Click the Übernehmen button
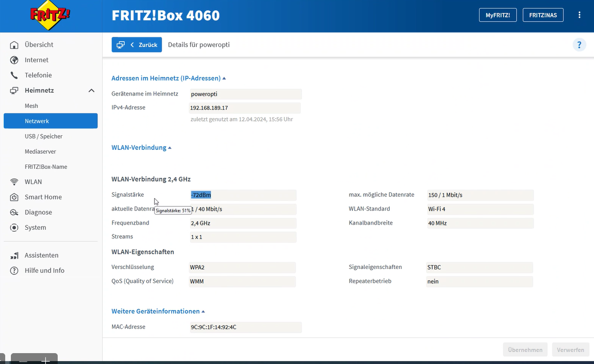 (525, 350)
